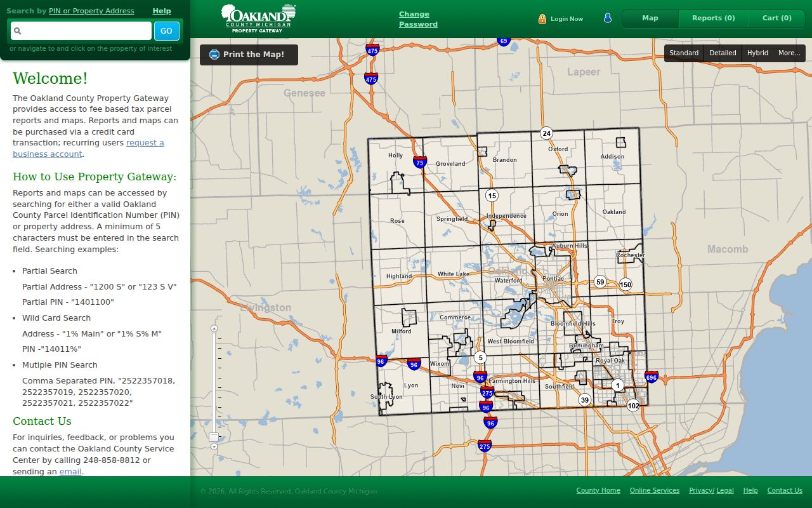812x508 pixels.
Task: Click the email contact link
Action: click(70, 472)
